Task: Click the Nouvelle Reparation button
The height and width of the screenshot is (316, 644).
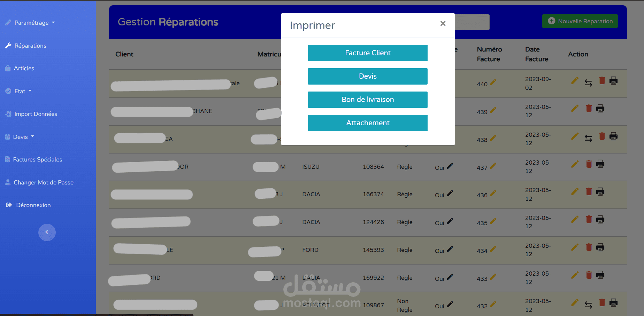Action: click(580, 21)
